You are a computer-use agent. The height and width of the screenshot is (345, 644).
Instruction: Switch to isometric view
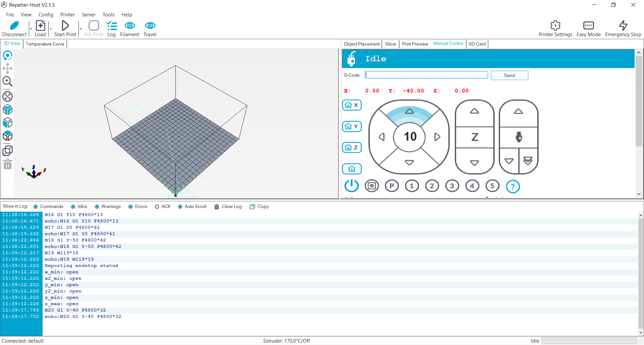tap(7, 110)
